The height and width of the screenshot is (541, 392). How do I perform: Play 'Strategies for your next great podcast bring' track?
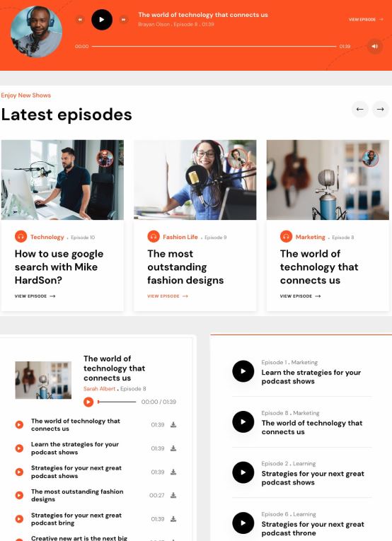click(19, 519)
